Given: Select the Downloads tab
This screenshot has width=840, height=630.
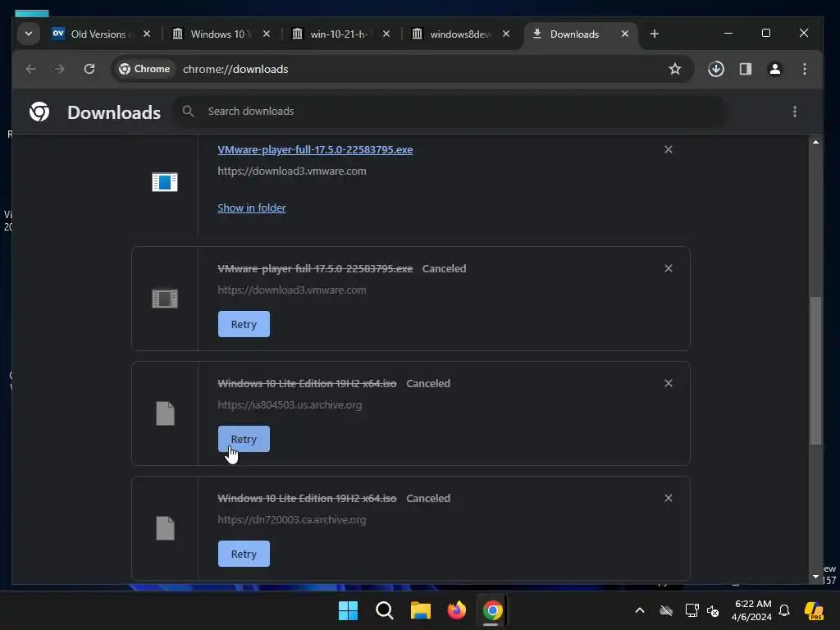Looking at the screenshot, I should [574, 34].
